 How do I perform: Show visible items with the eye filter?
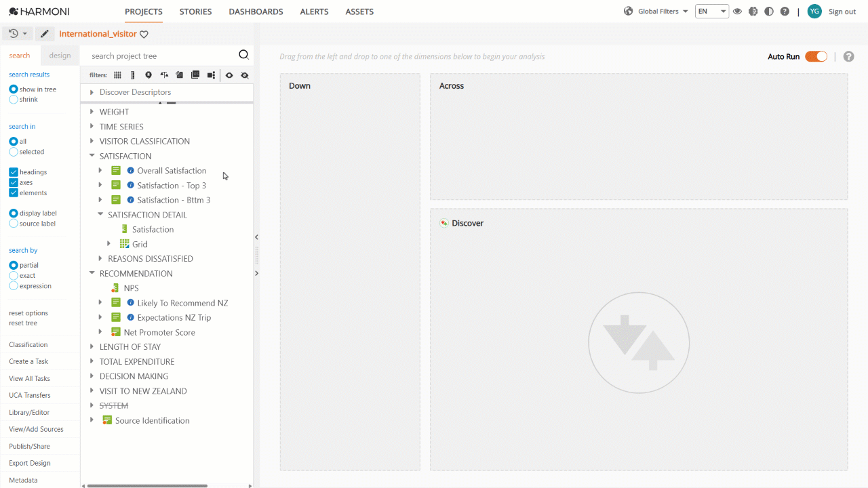[229, 75]
